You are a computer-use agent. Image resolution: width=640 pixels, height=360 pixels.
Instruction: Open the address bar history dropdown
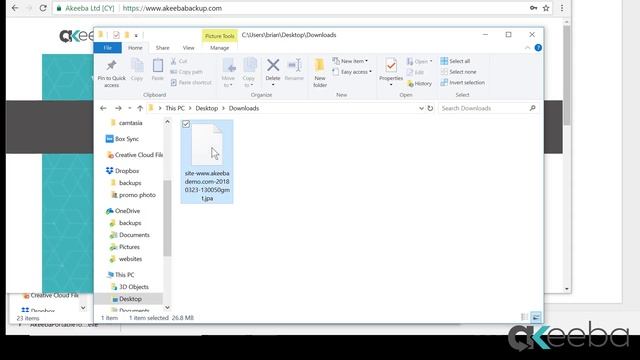[421, 108]
